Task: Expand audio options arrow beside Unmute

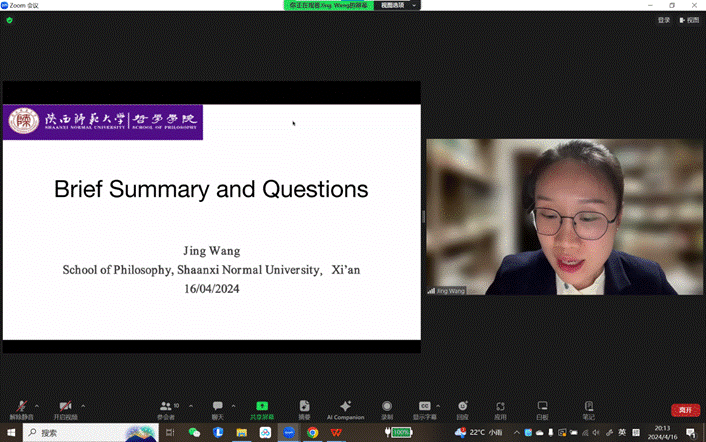Action: [x=36, y=405]
